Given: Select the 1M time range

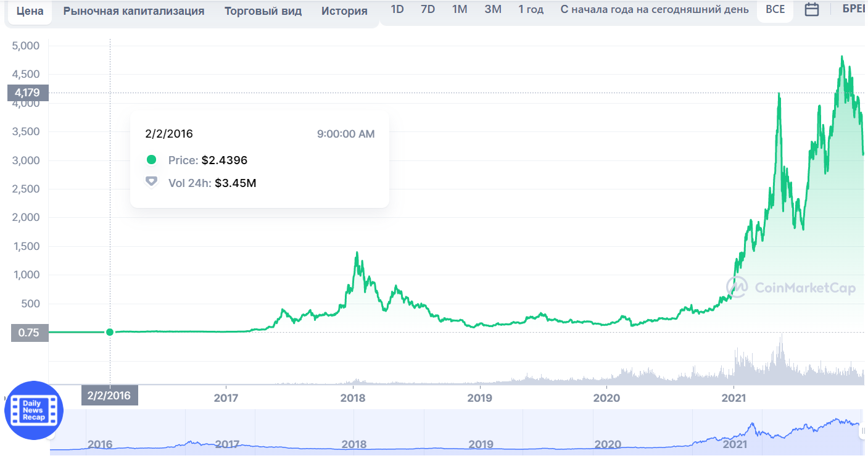Looking at the screenshot, I should point(460,10).
